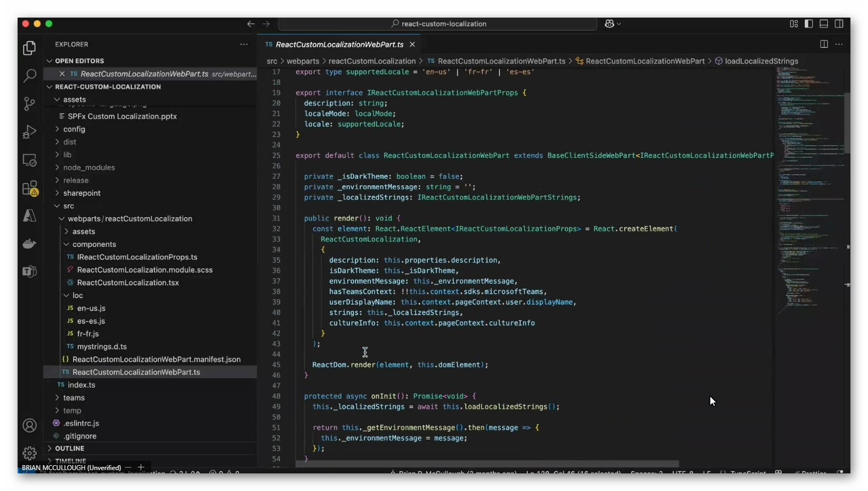Expand the config folder

pos(151,129)
